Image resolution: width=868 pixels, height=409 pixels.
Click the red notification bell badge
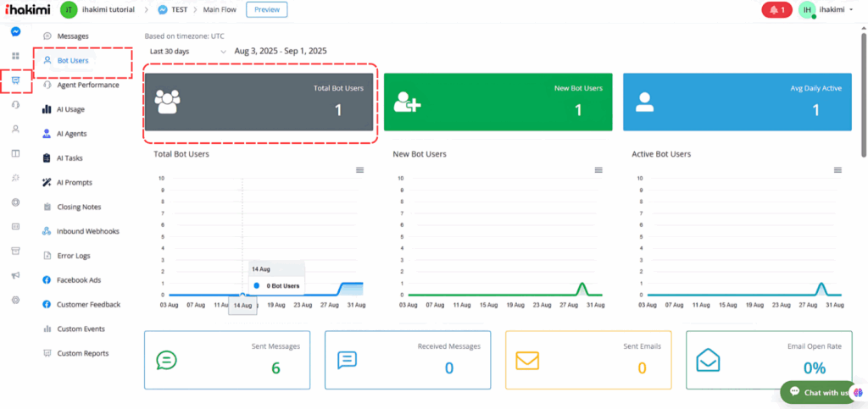[776, 10]
